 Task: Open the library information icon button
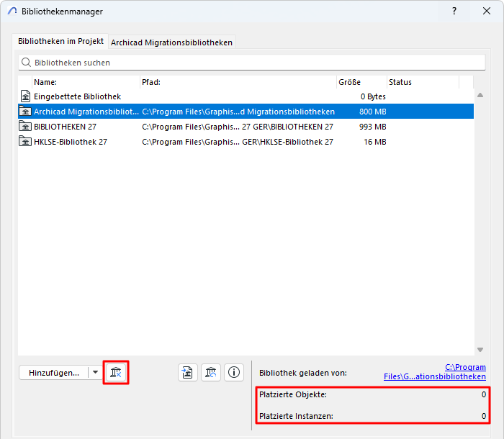coord(234,373)
